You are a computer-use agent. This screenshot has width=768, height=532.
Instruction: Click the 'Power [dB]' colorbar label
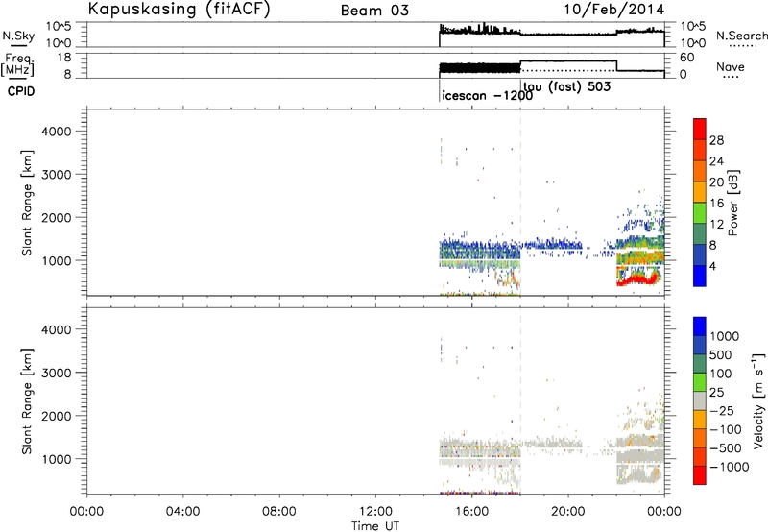(733, 203)
